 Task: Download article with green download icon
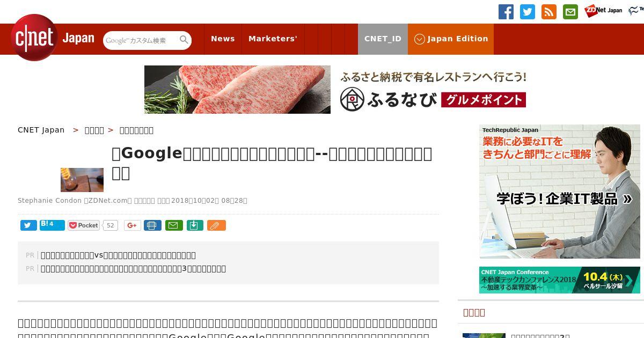[x=195, y=225]
